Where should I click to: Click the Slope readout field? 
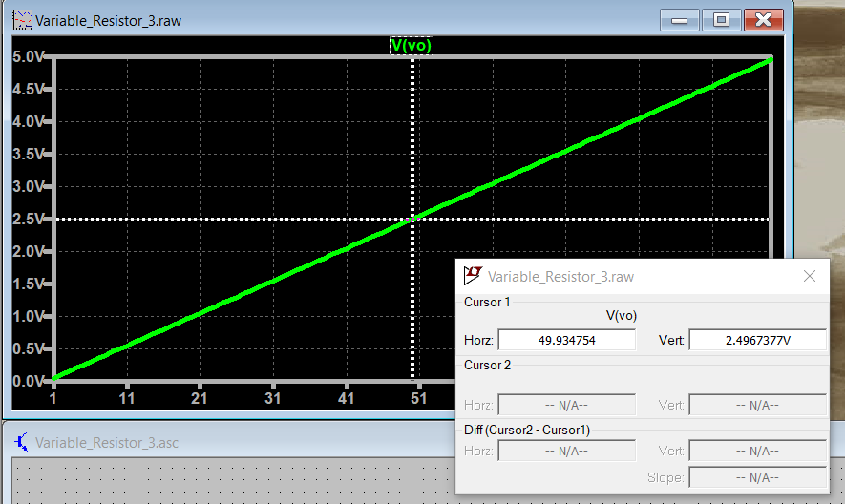[x=757, y=477]
